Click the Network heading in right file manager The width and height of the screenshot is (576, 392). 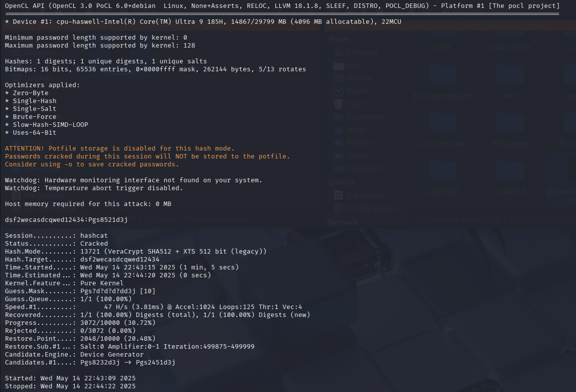pyautogui.click(x=343, y=223)
